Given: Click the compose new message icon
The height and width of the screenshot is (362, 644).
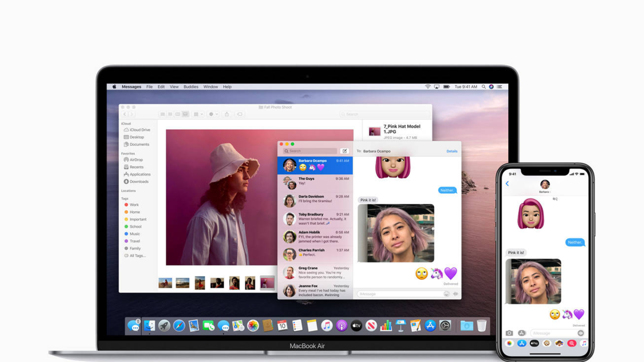Looking at the screenshot, I should [345, 151].
